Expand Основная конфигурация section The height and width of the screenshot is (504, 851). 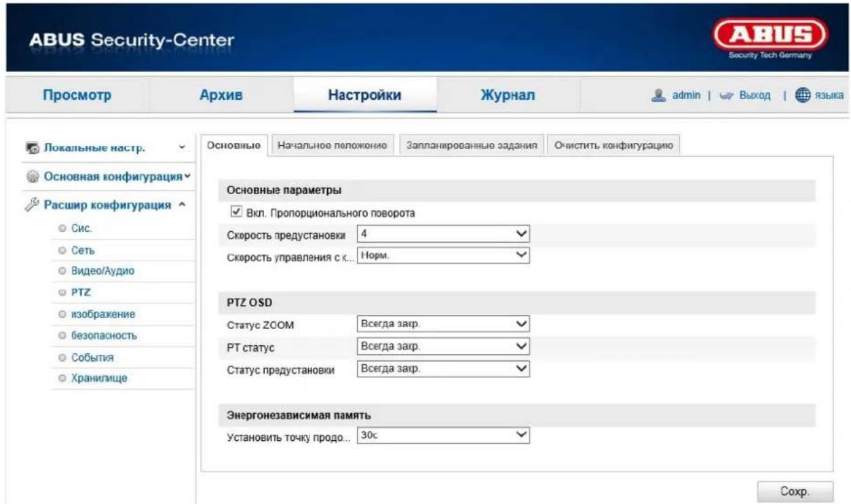187,176
